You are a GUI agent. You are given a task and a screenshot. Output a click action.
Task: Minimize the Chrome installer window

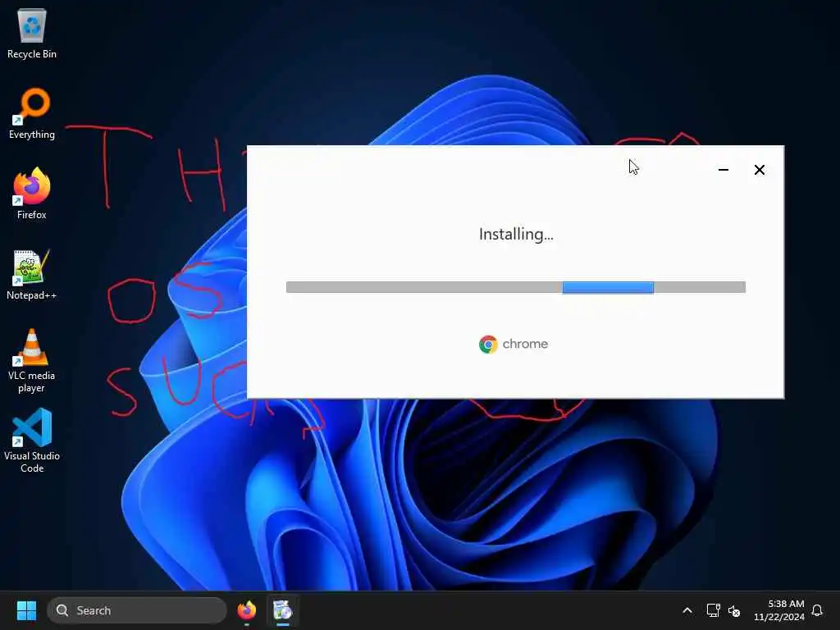[x=724, y=170]
